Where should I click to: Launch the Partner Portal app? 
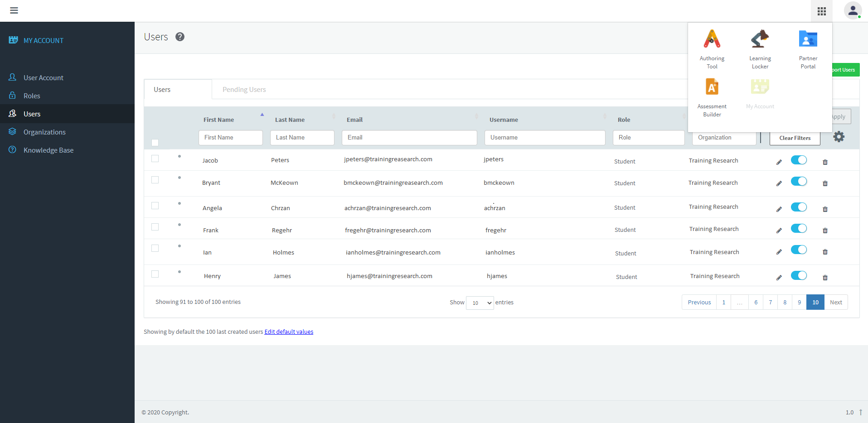tap(808, 49)
